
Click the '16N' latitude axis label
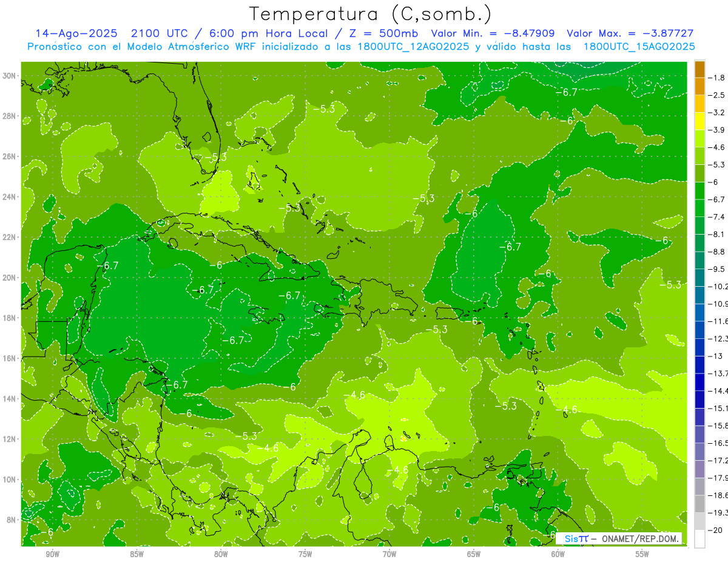[x=10, y=358]
